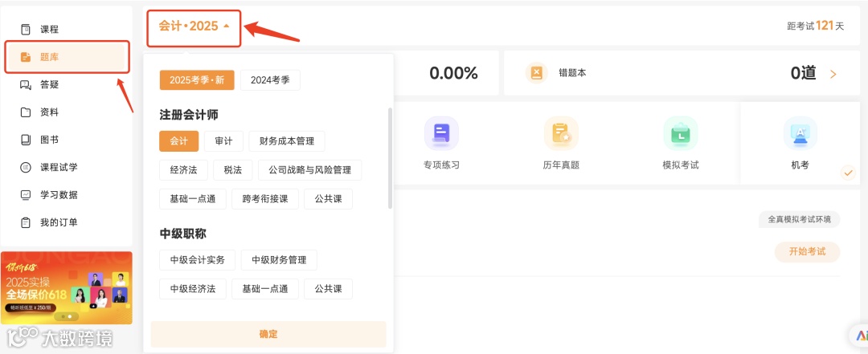868x354 pixels.
Task: Select 中级财务管理 option
Action: click(279, 260)
